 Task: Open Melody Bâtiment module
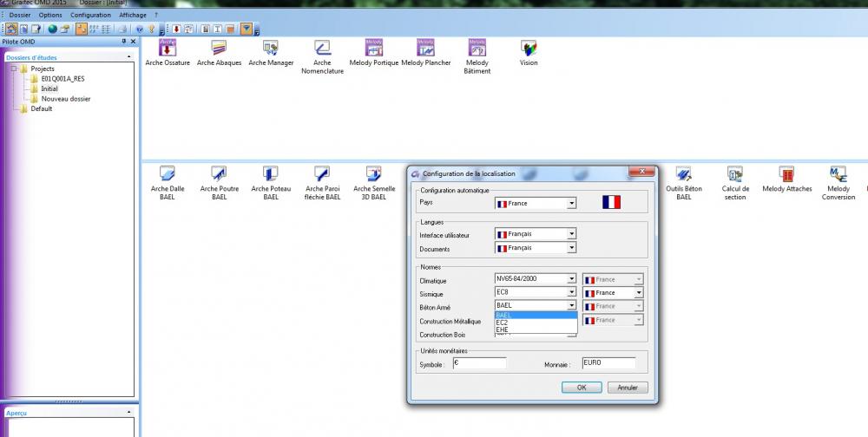[477, 56]
